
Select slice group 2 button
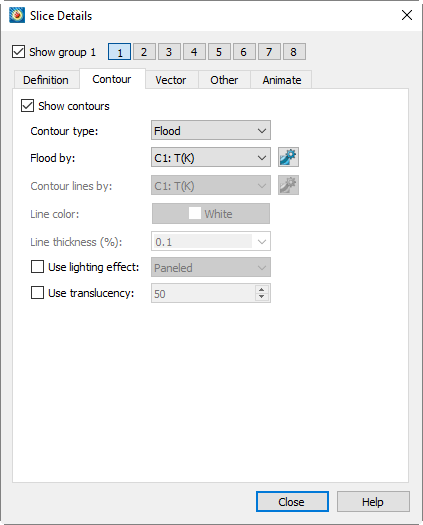click(x=144, y=52)
